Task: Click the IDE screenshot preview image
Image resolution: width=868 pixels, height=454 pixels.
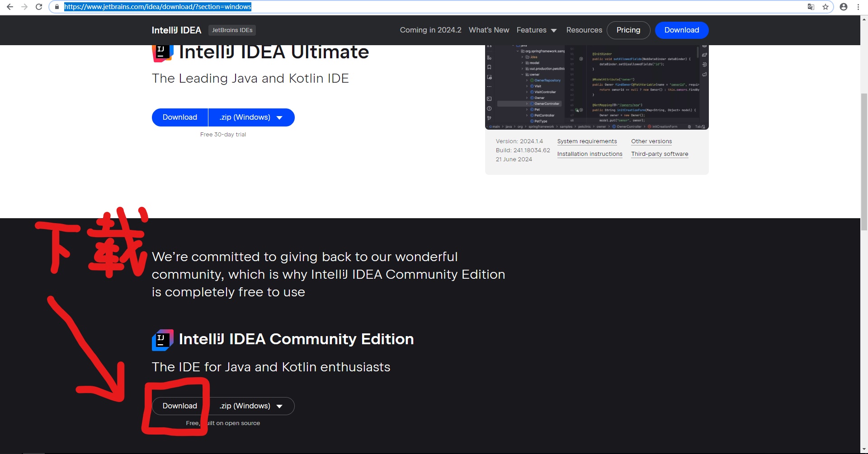Action: 597,87
